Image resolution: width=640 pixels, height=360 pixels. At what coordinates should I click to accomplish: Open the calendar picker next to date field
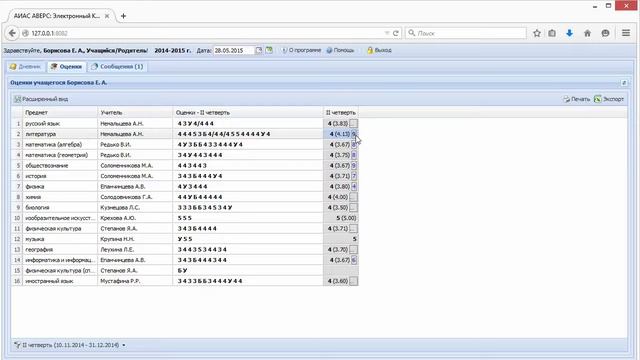[259, 50]
